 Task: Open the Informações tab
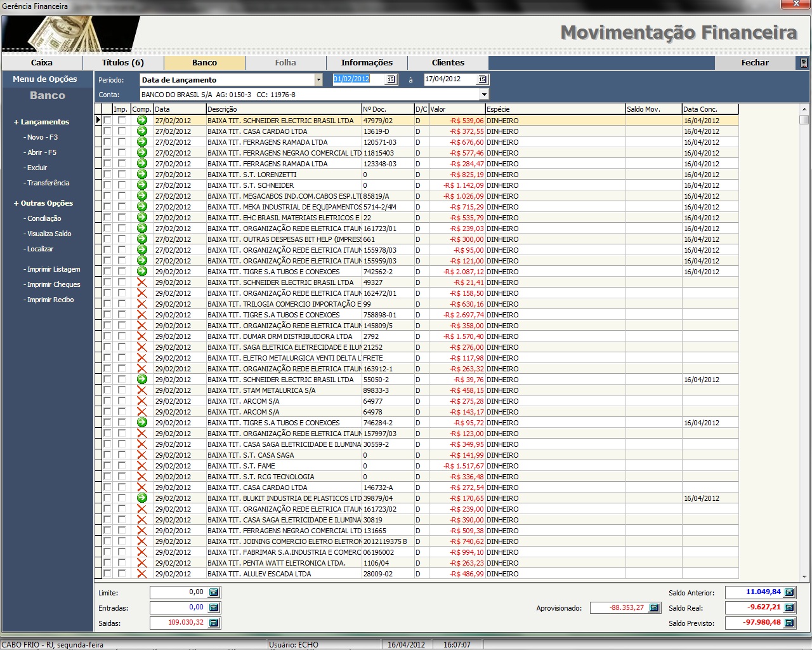(367, 63)
